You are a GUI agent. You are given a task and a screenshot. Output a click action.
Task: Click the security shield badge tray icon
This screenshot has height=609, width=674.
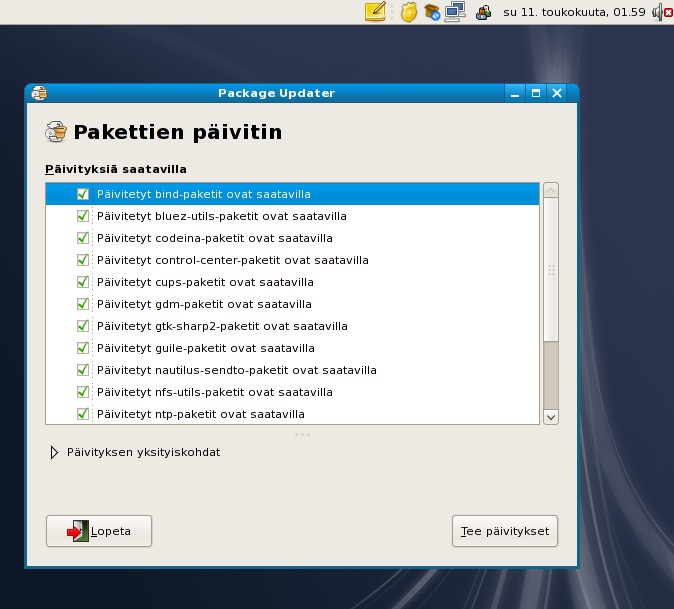click(x=408, y=12)
